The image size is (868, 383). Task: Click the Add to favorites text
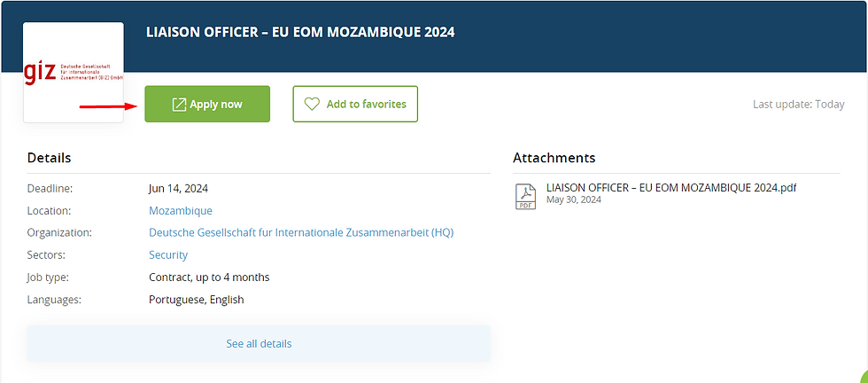pyautogui.click(x=366, y=104)
